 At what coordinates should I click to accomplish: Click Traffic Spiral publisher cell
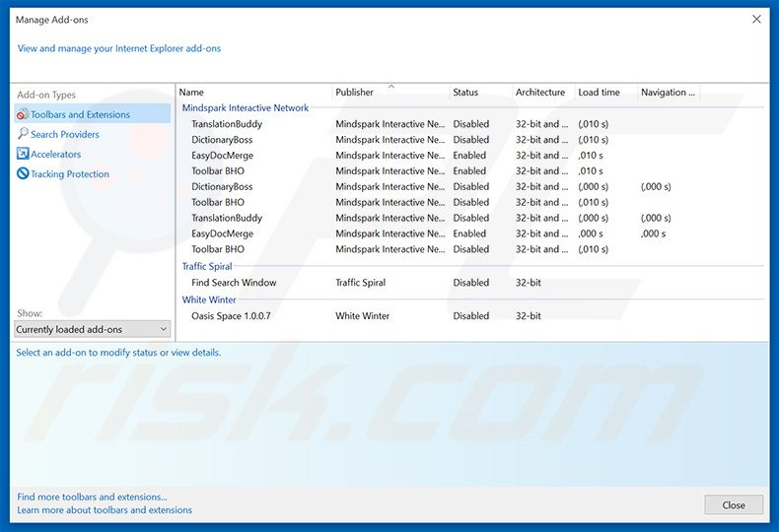(360, 283)
